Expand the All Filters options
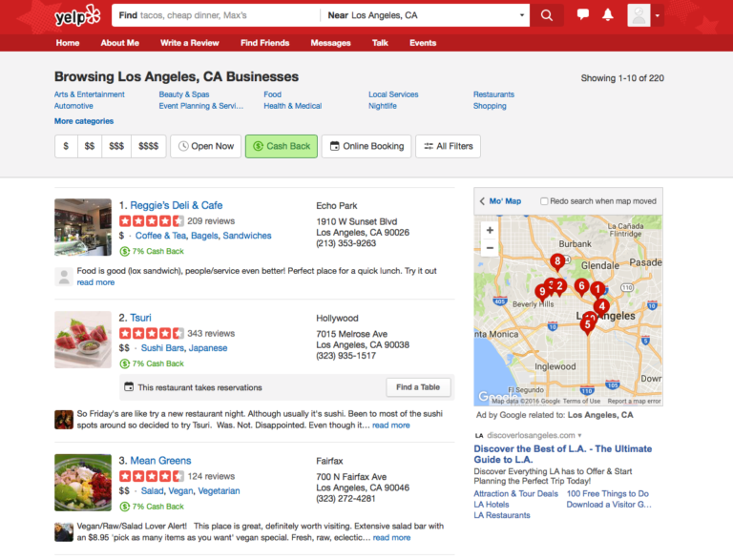 (448, 146)
